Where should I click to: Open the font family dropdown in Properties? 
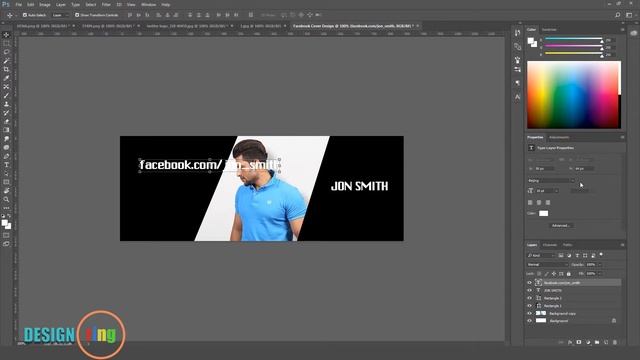551,180
